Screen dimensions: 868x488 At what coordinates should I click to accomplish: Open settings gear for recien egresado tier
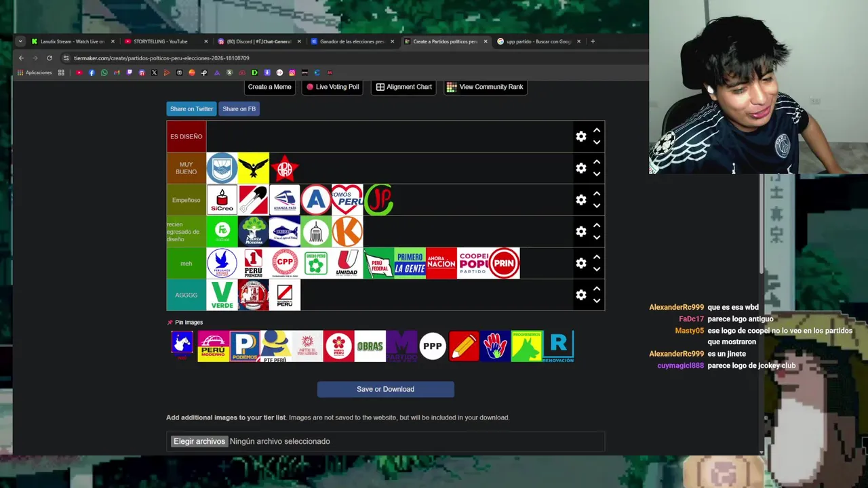(x=581, y=232)
